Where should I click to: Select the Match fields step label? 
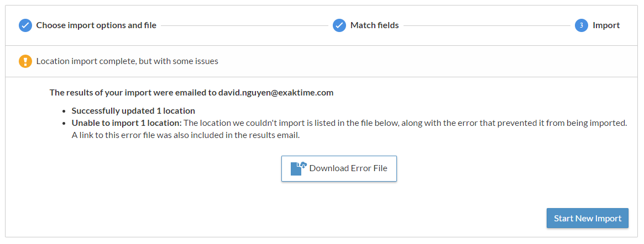374,25
